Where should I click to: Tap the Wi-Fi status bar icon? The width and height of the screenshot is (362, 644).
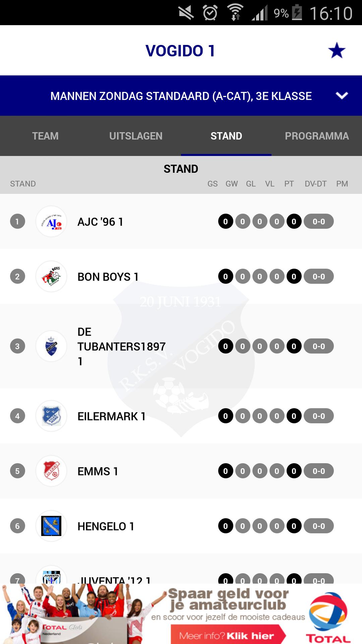point(235,13)
